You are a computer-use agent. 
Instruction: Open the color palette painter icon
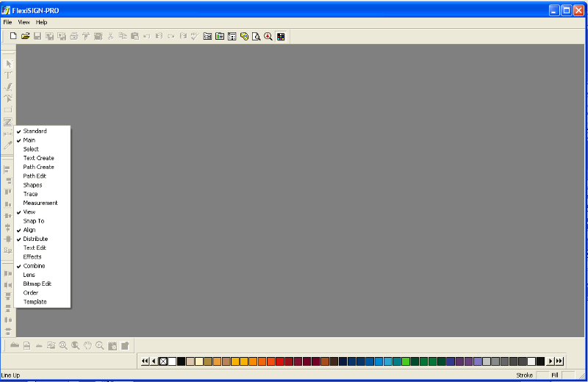click(x=244, y=36)
